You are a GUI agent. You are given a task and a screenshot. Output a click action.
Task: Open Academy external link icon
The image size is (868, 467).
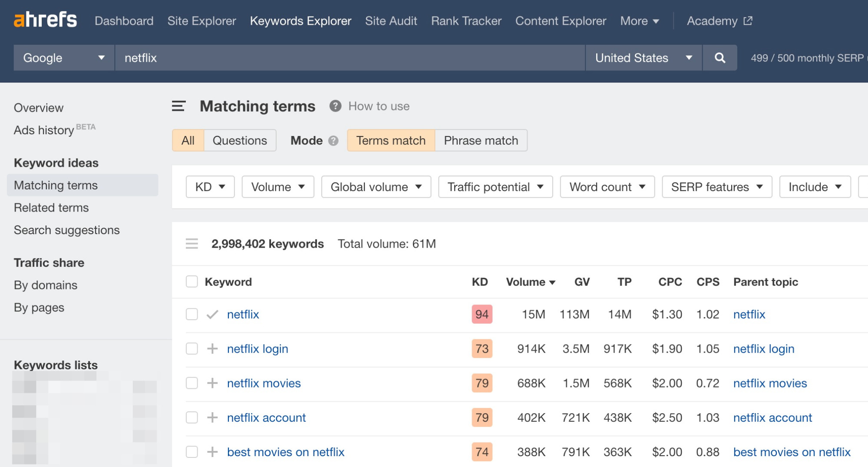(x=748, y=20)
